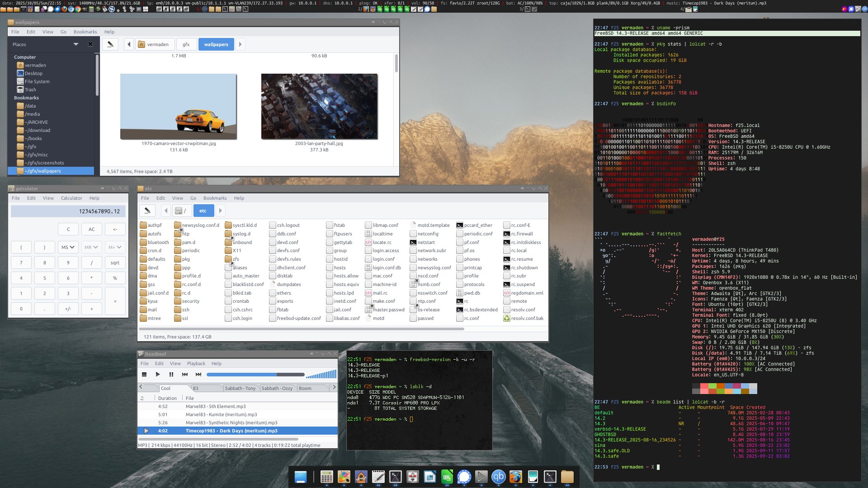
Task: Open the Signal messenger dock icon
Action: [464, 477]
